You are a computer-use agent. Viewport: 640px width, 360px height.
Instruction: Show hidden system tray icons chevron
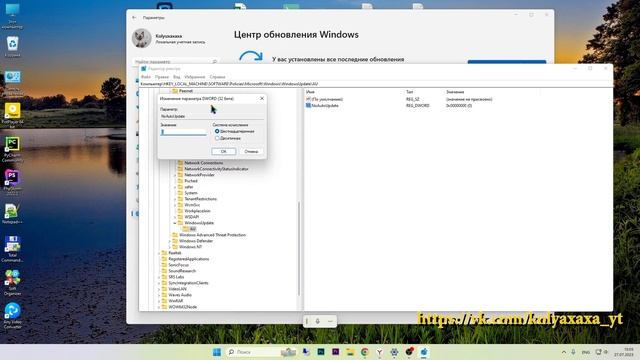564,352
